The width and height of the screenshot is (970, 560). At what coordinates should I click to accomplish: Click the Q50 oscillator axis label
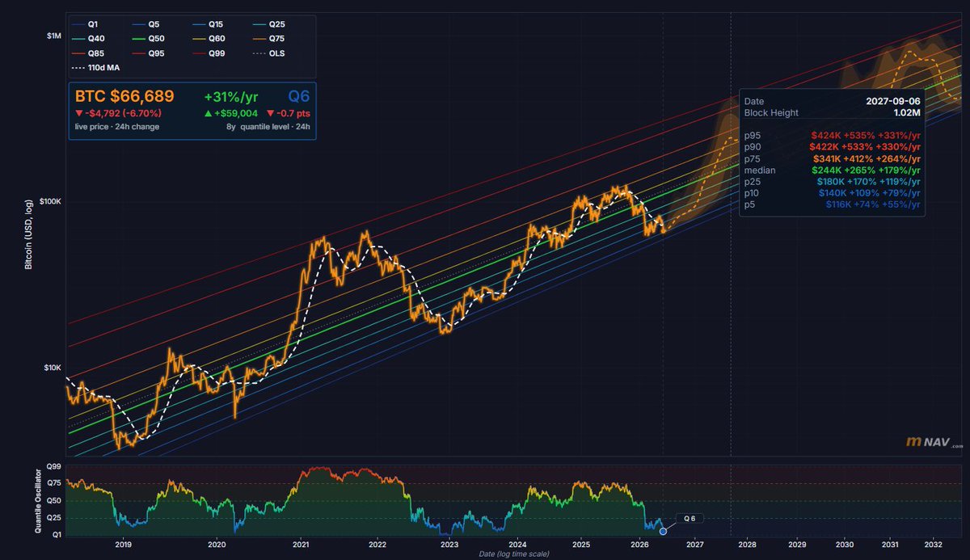[54, 501]
